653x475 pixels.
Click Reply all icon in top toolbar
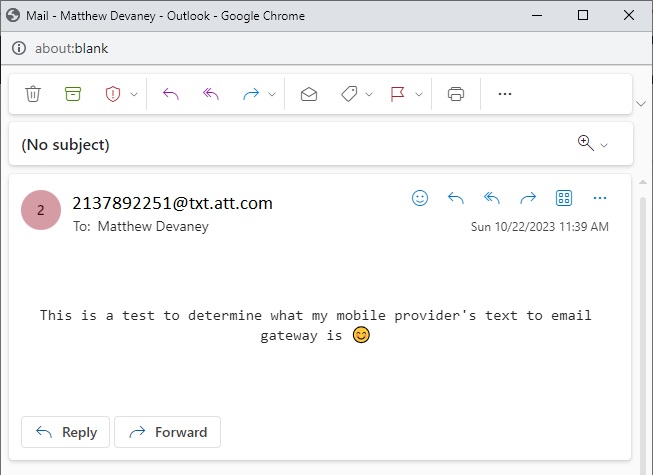[x=211, y=94]
